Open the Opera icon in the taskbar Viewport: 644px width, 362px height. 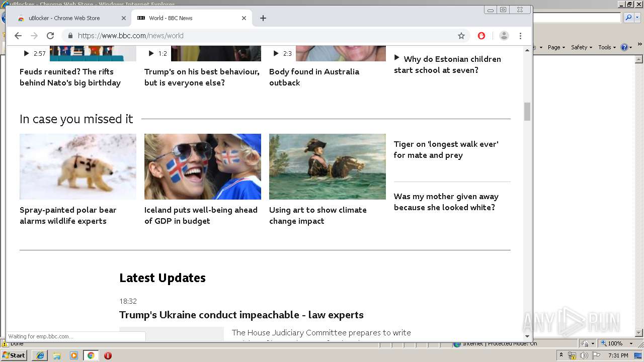[108, 355]
